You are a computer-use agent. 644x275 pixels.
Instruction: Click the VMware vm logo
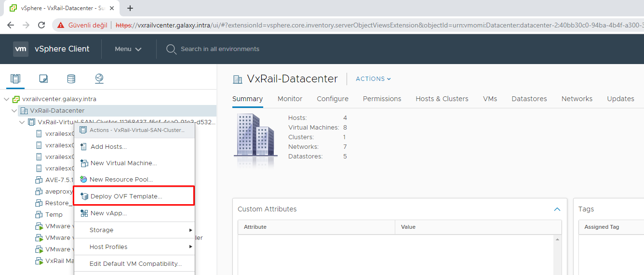point(21,49)
